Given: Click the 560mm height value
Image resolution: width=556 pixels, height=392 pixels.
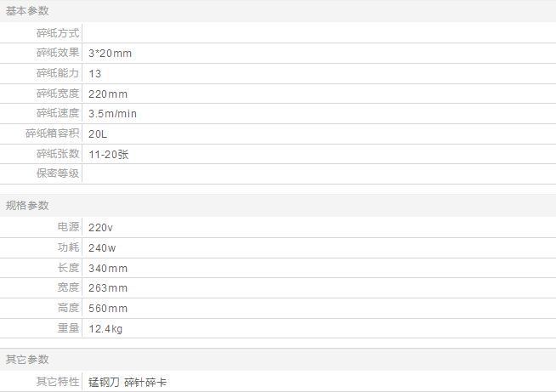Looking at the screenshot, I should pos(108,309).
